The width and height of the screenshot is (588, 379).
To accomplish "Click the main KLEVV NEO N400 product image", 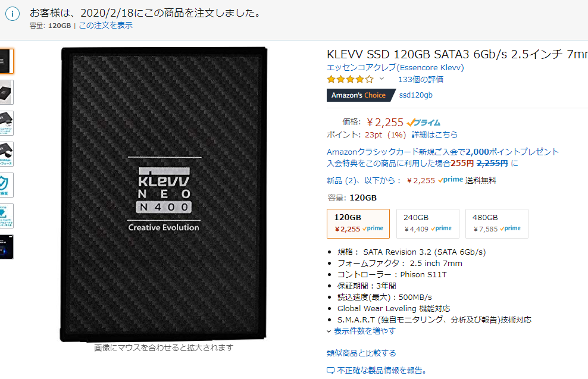I will pyautogui.click(x=164, y=194).
